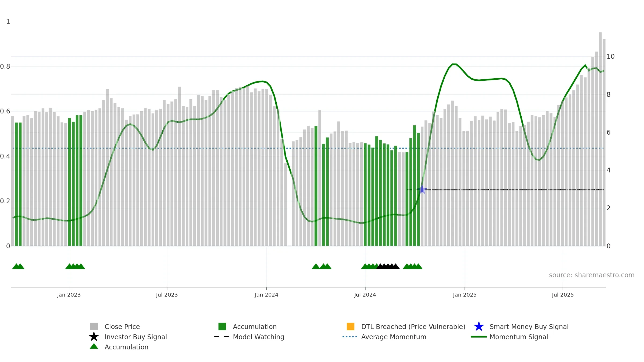This screenshot has width=644, height=362.
Task: Click the dashed Model Watching legend line
Action: click(222, 337)
